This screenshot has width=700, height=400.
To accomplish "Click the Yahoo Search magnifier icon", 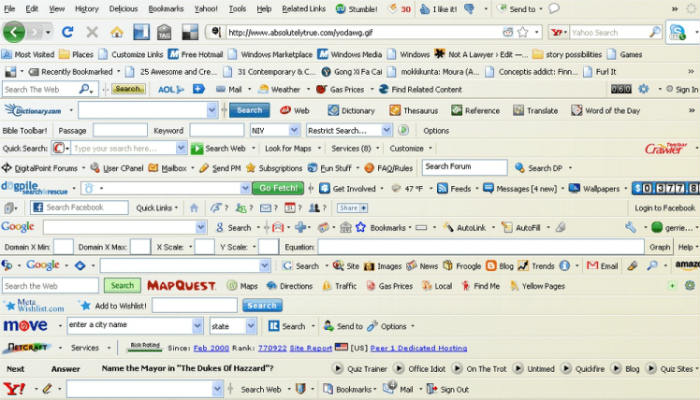I will [x=655, y=32].
